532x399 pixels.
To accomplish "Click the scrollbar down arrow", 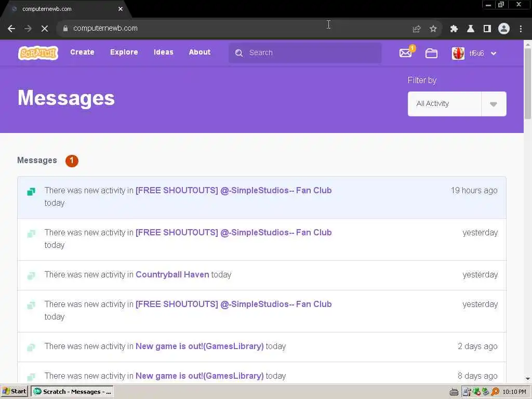I will point(527,379).
